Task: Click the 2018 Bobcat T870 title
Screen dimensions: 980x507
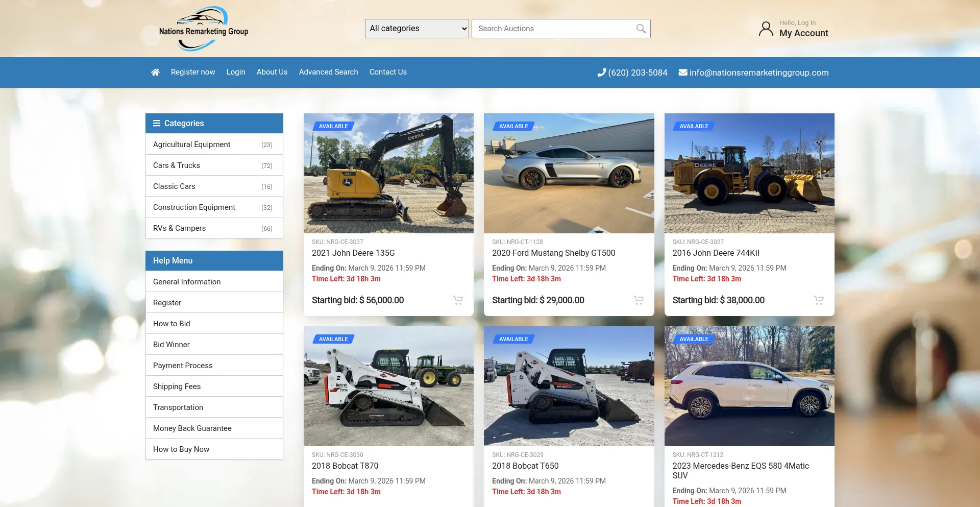Action: point(345,466)
